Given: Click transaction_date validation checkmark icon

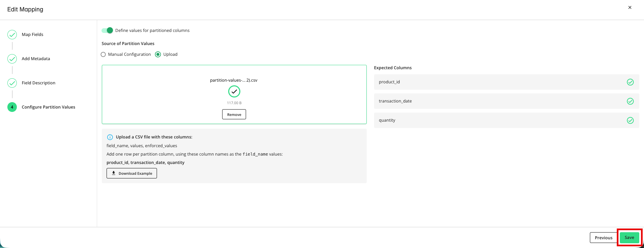Looking at the screenshot, I should tap(630, 101).
